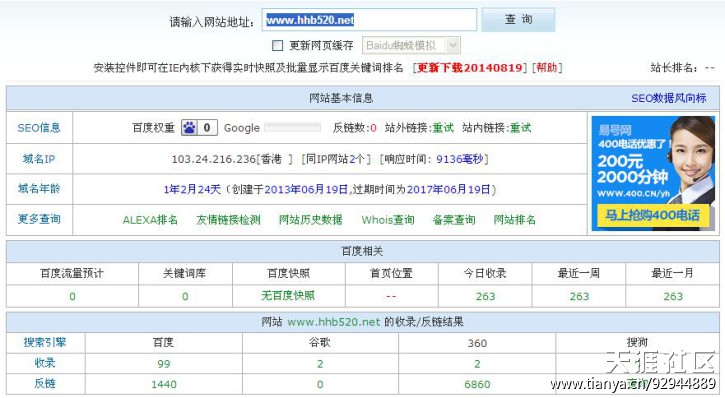Screen dimensions: 725x398
Task: Click the 百度 收录 value 99
Action: pos(164,364)
